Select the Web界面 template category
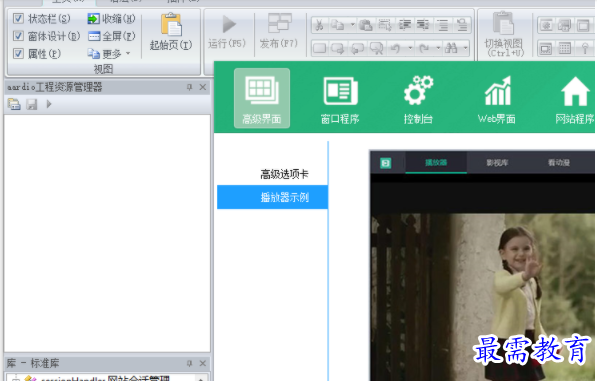 tap(497, 100)
